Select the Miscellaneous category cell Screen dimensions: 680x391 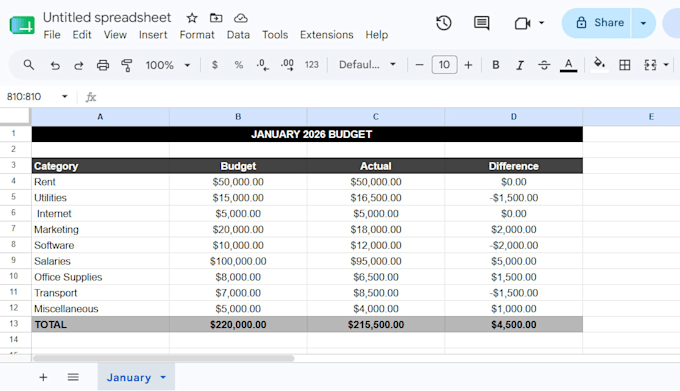[100, 309]
